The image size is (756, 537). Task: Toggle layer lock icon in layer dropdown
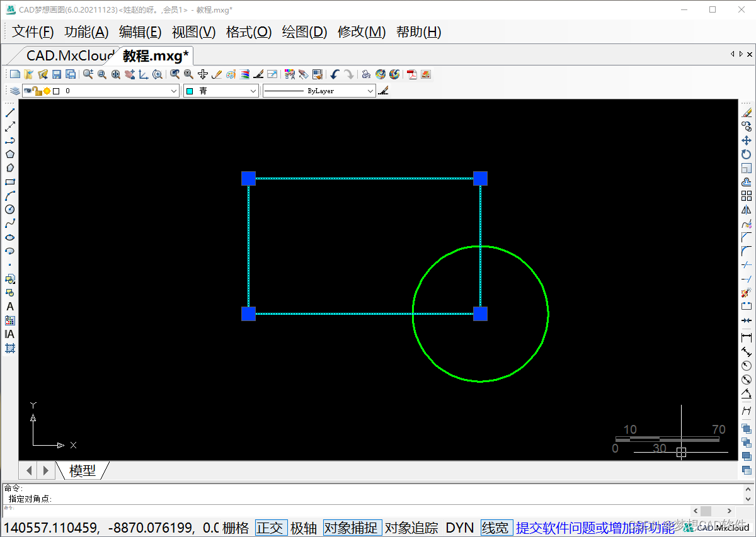(x=37, y=91)
